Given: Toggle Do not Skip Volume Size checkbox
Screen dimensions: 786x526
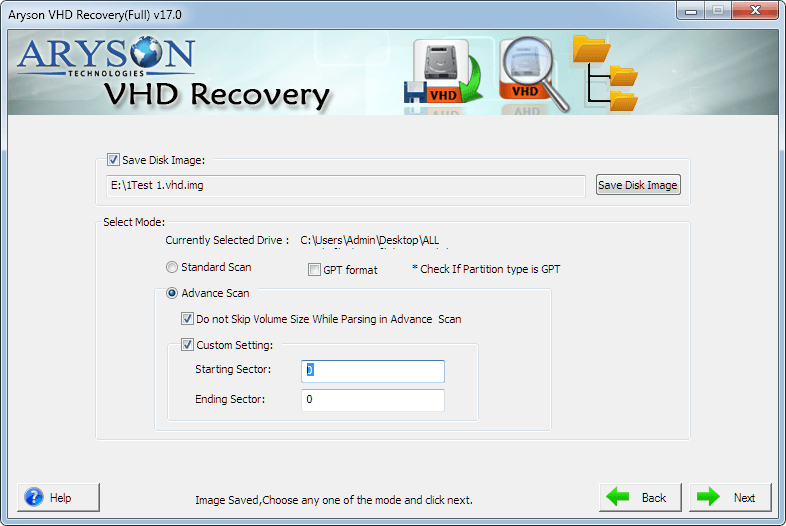Looking at the screenshot, I should click(187, 319).
